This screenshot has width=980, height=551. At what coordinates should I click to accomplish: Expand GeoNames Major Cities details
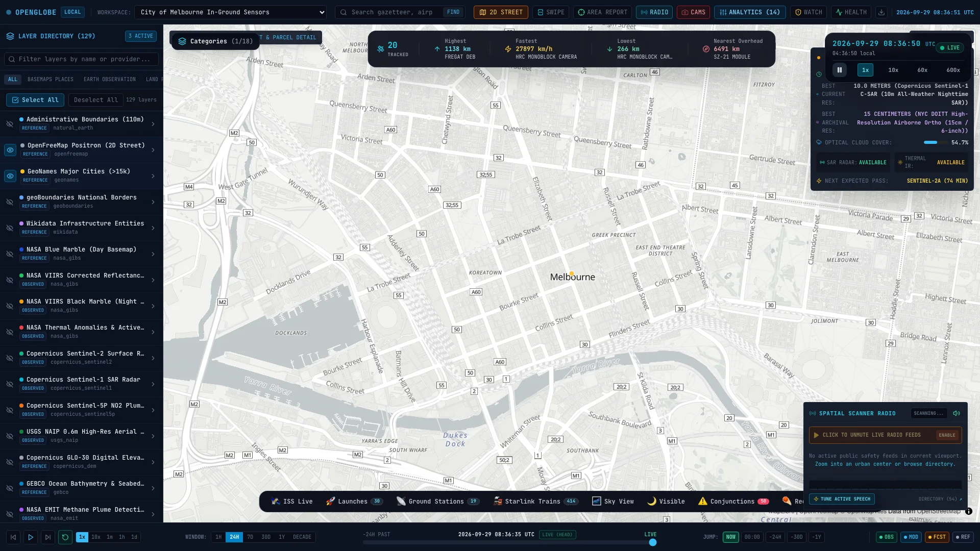click(x=153, y=176)
